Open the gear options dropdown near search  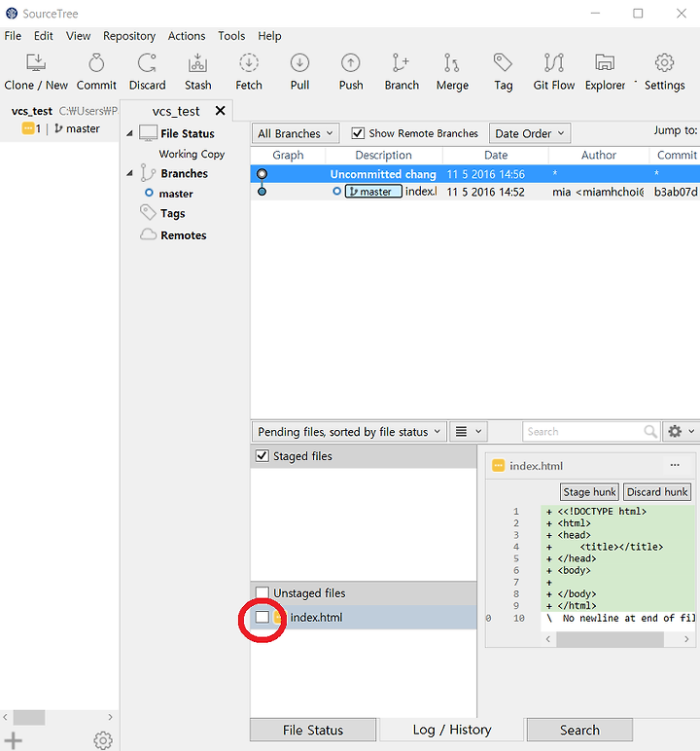click(680, 432)
